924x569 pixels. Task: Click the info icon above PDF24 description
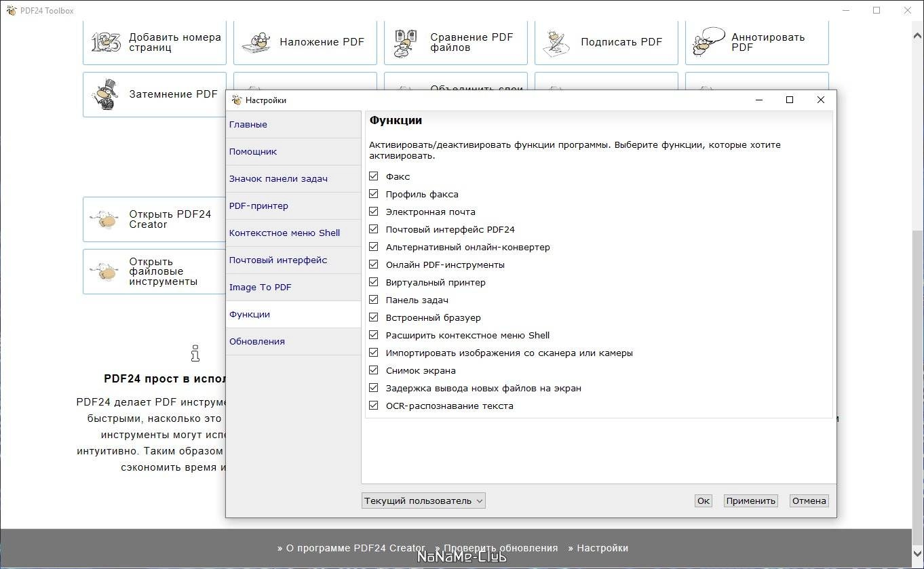(x=195, y=353)
